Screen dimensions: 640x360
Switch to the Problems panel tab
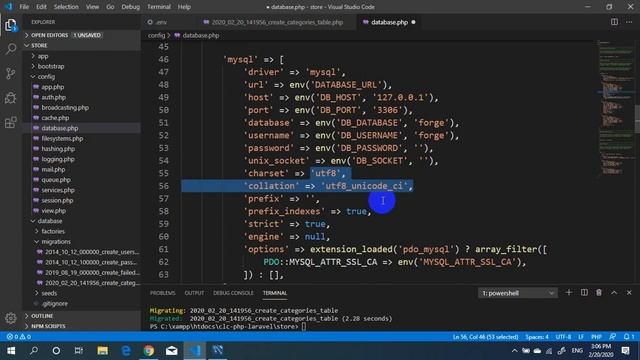162,293
